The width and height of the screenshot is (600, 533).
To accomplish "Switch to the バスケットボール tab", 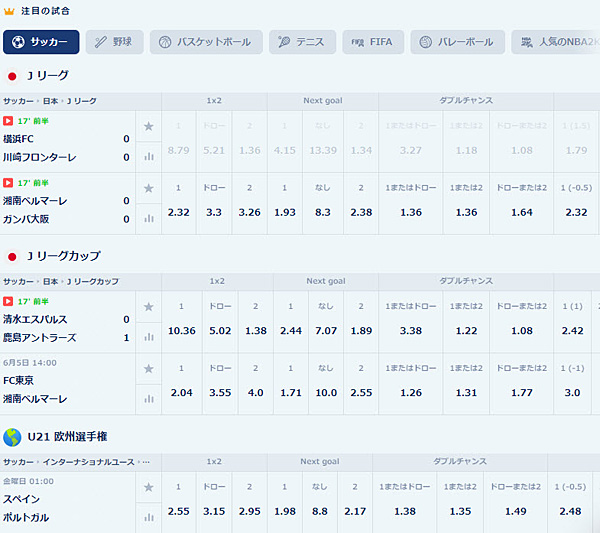I will point(206,42).
